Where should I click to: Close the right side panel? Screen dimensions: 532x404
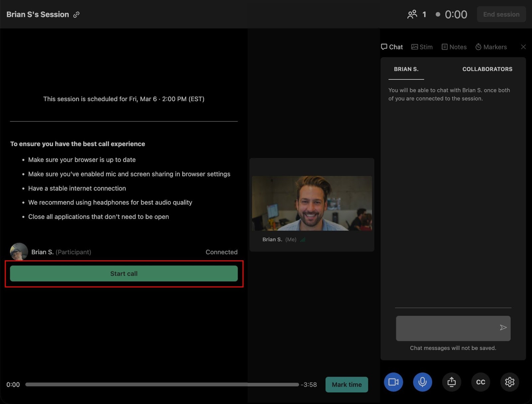point(523,47)
